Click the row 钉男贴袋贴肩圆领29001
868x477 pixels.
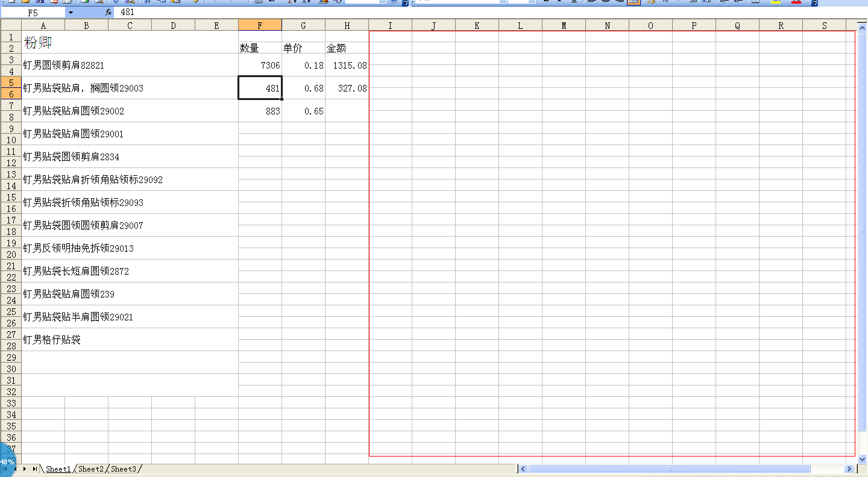click(130, 134)
